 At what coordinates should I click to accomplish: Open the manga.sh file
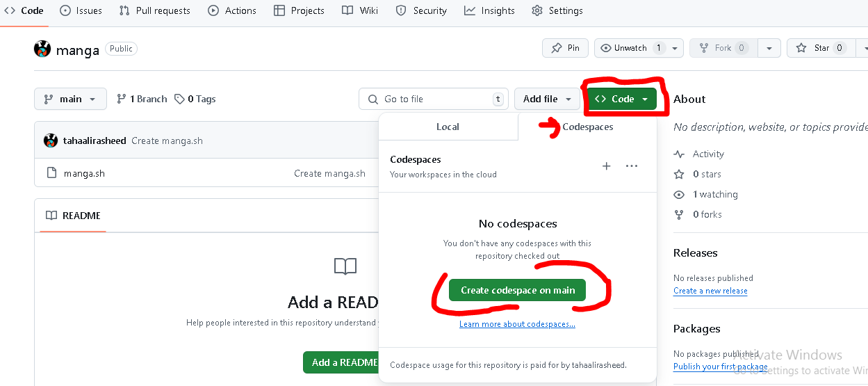pos(84,173)
